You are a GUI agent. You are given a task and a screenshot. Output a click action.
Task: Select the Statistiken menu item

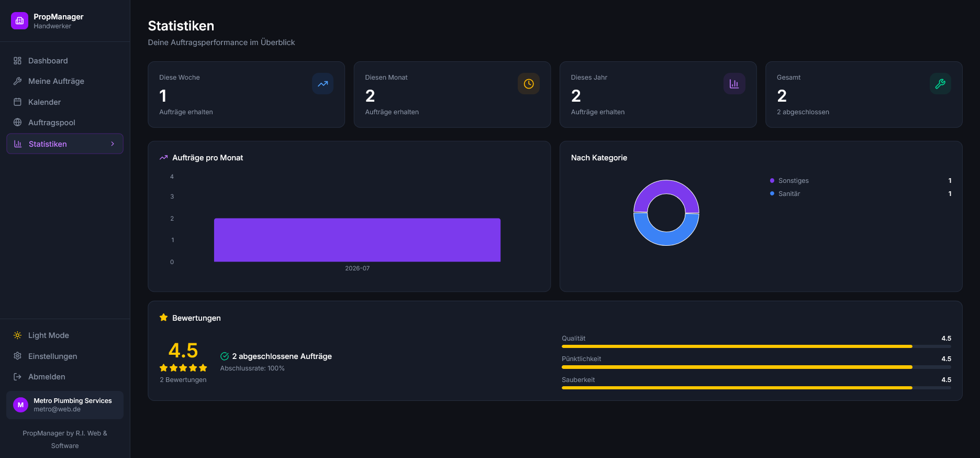pyautogui.click(x=65, y=144)
